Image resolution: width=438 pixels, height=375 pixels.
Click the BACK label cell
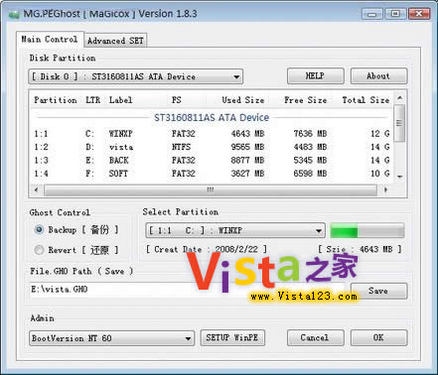pyautogui.click(x=119, y=161)
